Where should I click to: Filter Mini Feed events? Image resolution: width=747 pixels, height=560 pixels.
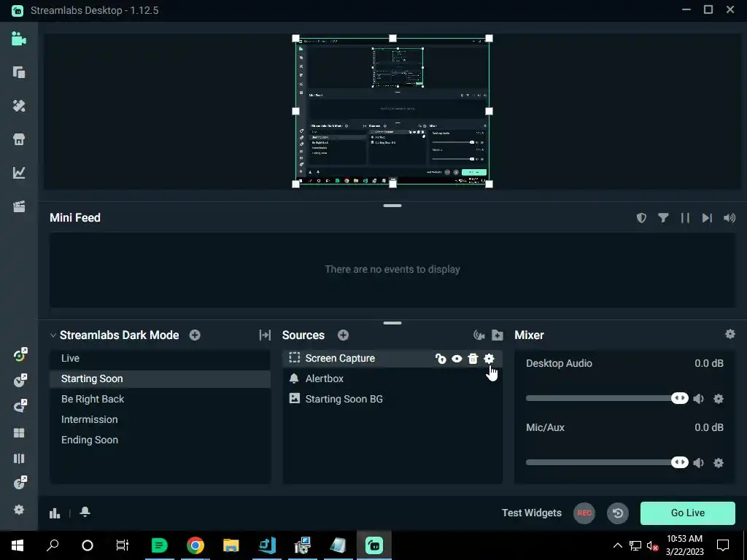tap(663, 217)
